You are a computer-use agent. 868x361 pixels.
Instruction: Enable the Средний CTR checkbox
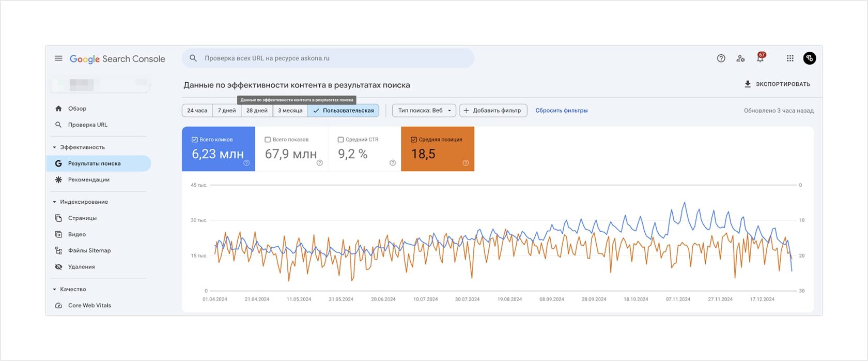point(340,140)
